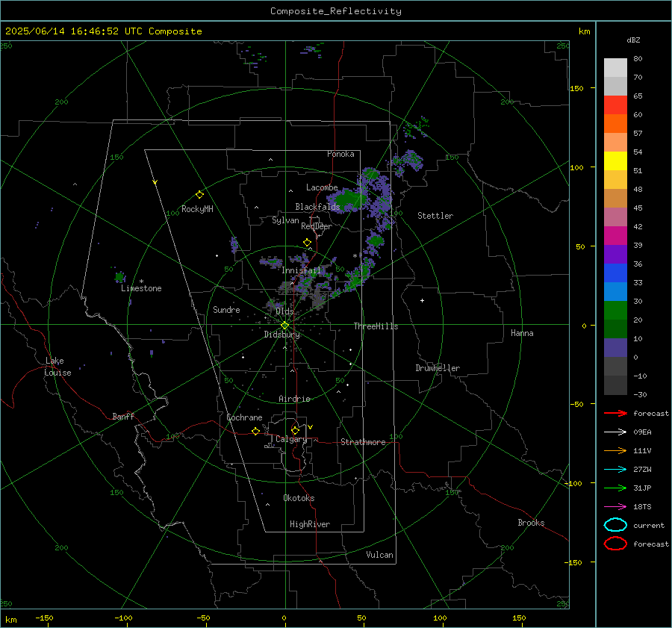Click the Ponoka label
The height and width of the screenshot is (628, 672).
340,154
